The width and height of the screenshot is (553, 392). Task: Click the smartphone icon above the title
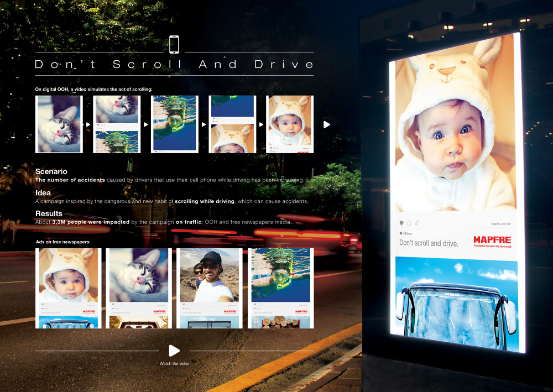click(x=174, y=44)
